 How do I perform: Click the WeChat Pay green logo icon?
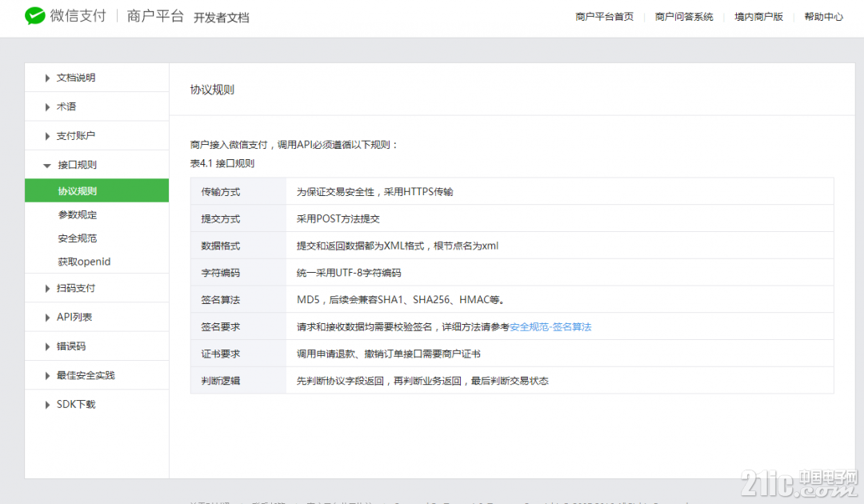coord(34,16)
